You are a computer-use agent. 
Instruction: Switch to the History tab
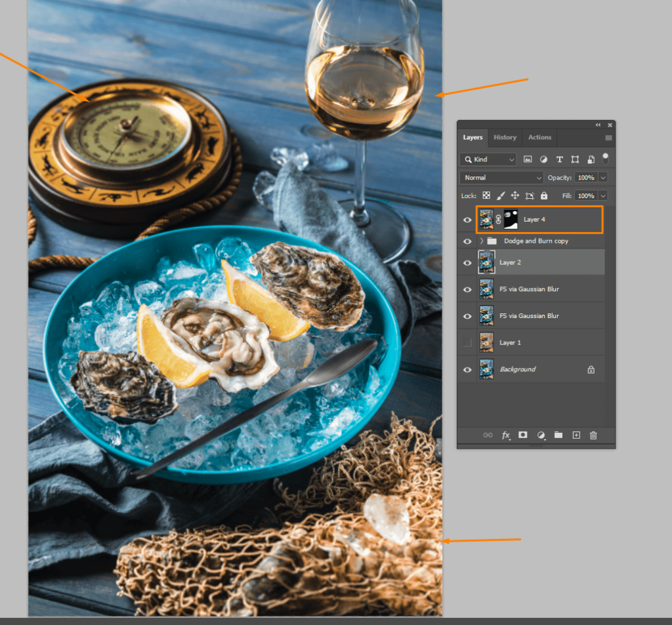(505, 137)
